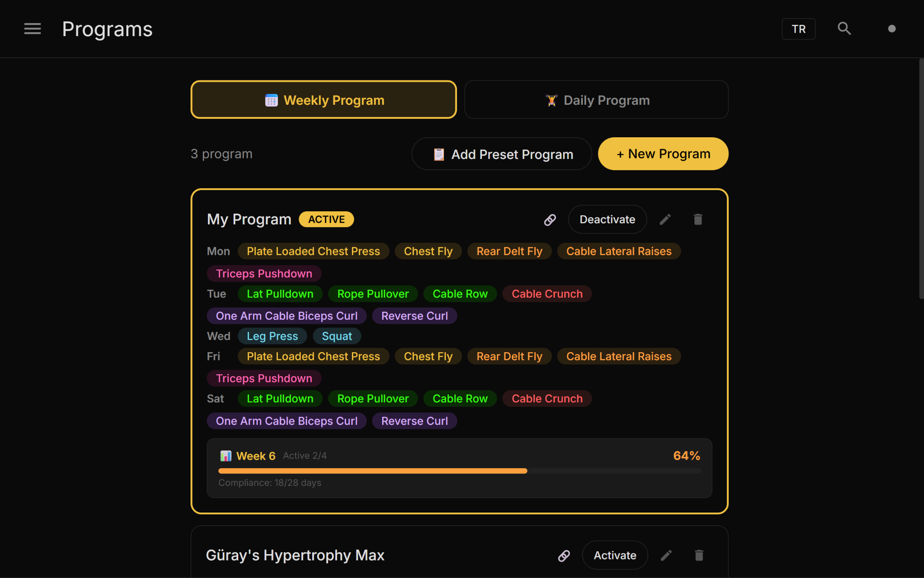Click Tuesday's Reverse Curl chip
Screen dimensions: 924x578
tap(414, 316)
